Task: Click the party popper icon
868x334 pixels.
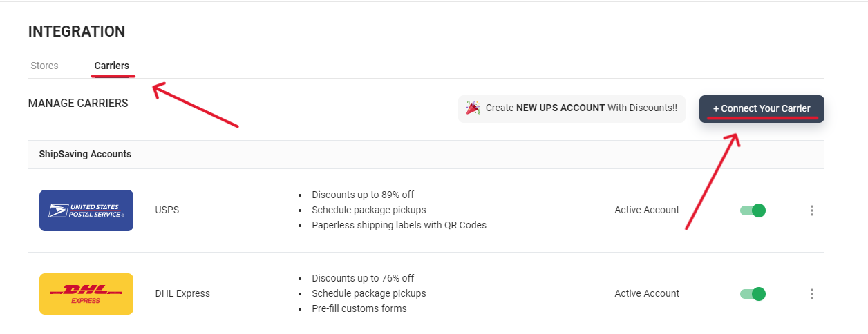Action: 473,108
